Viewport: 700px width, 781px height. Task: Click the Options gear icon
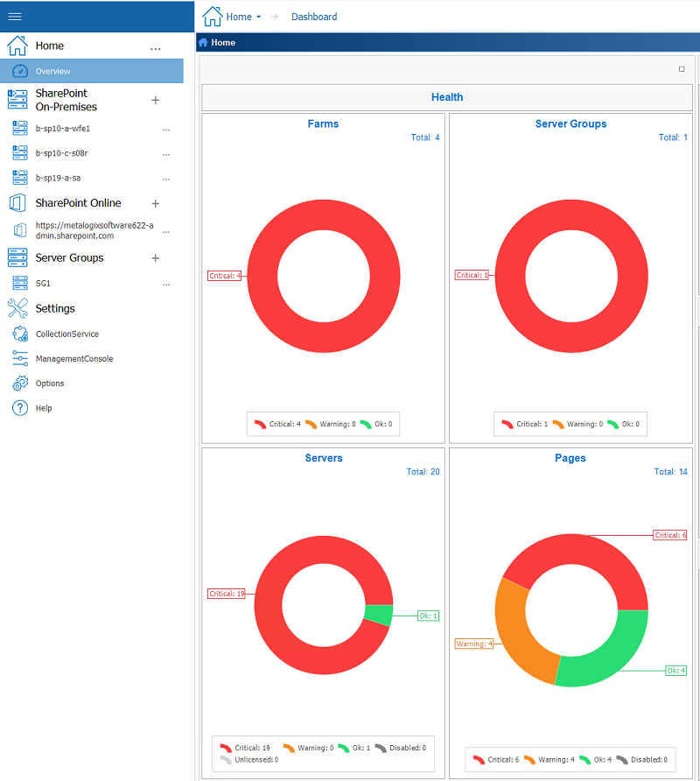point(19,383)
